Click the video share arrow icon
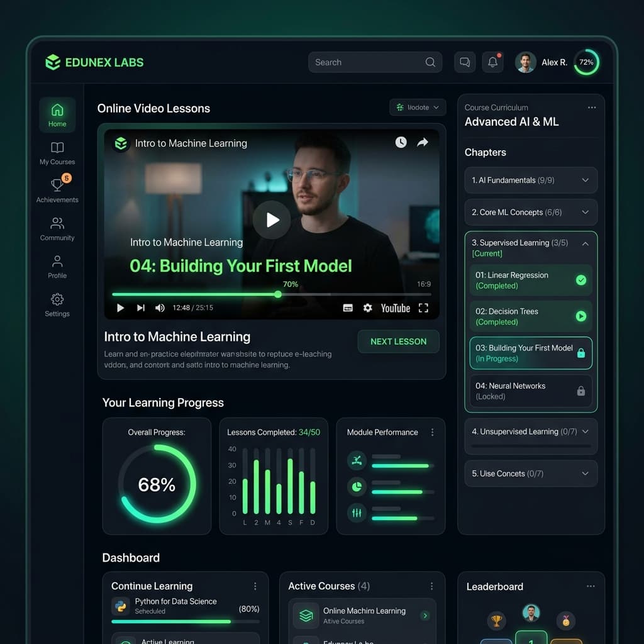 tap(423, 142)
